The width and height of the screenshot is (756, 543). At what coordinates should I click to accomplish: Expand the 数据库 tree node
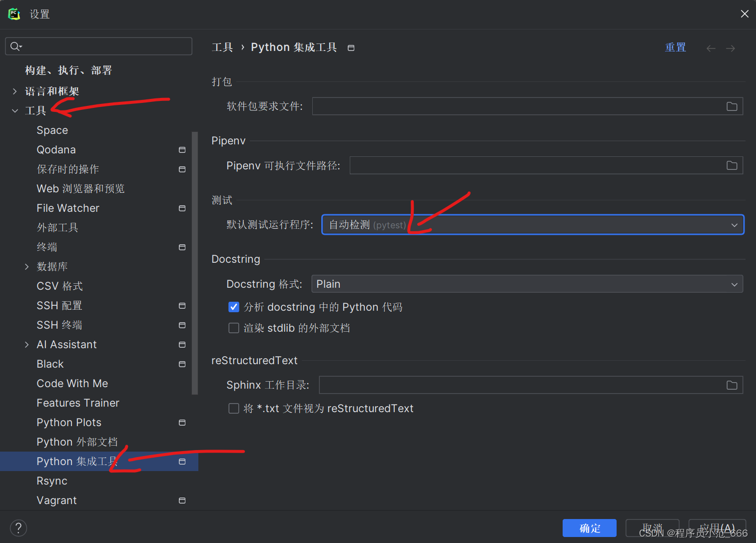click(x=26, y=267)
